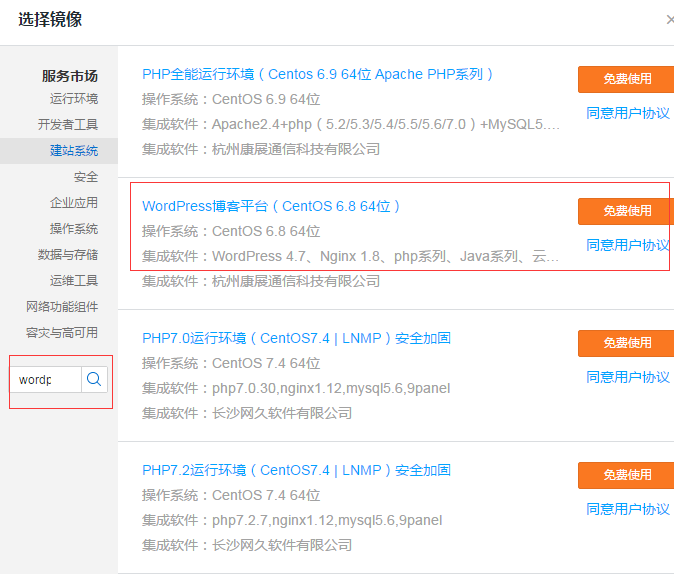This screenshot has height=574, width=674.
Task: Click 免费使用 for PHP7.0运行环境
Action: (x=626, y=343)
